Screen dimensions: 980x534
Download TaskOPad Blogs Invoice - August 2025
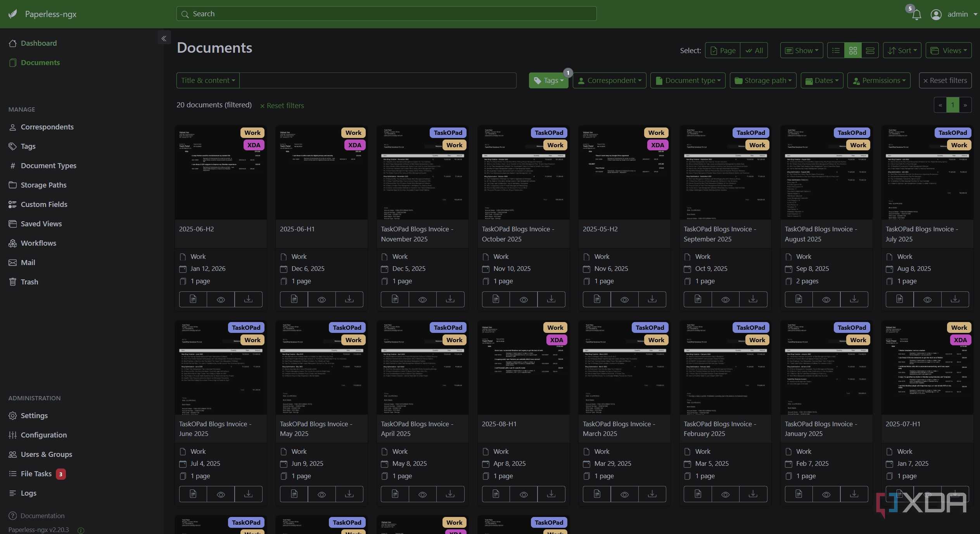tap(854, 299)
